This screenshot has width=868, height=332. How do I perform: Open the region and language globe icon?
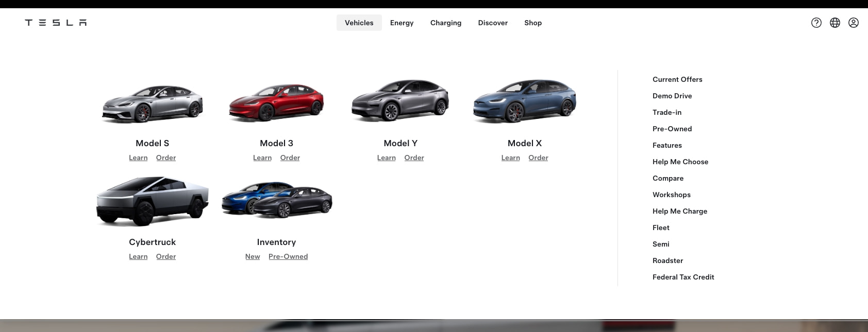coord(835,23)
